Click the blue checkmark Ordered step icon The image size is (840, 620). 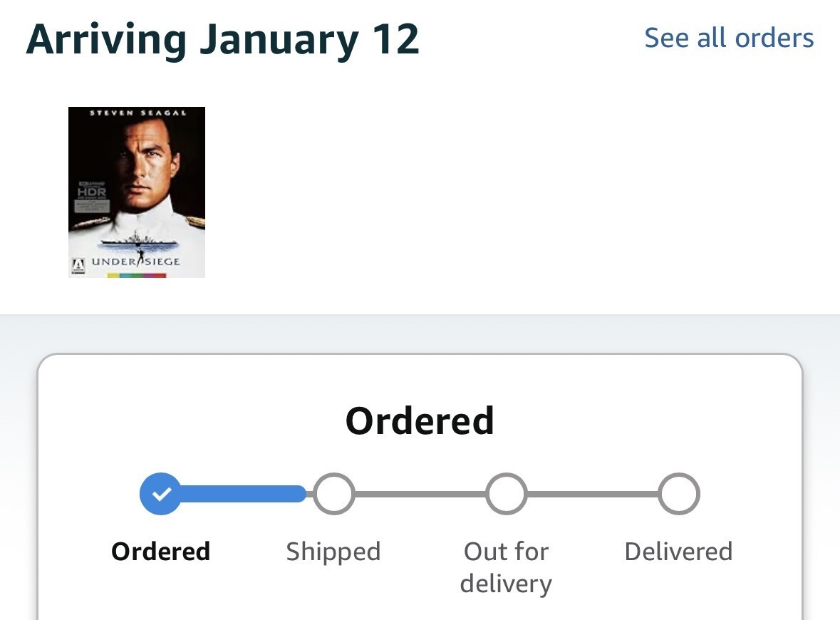(161, 493)
